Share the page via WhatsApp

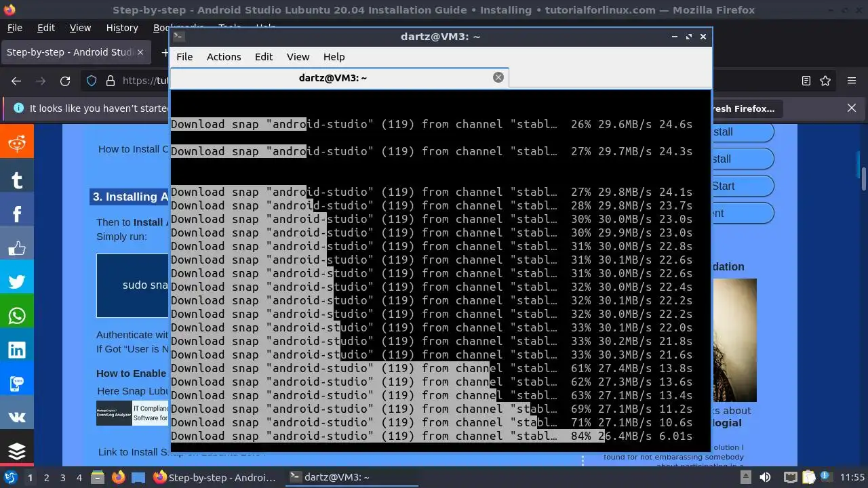tap(17, 316)
